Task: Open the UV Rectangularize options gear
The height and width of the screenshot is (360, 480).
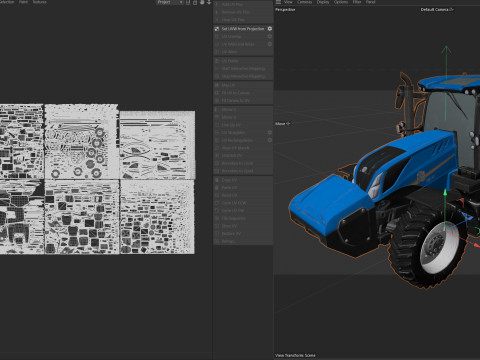Action: tap(270, 140)
